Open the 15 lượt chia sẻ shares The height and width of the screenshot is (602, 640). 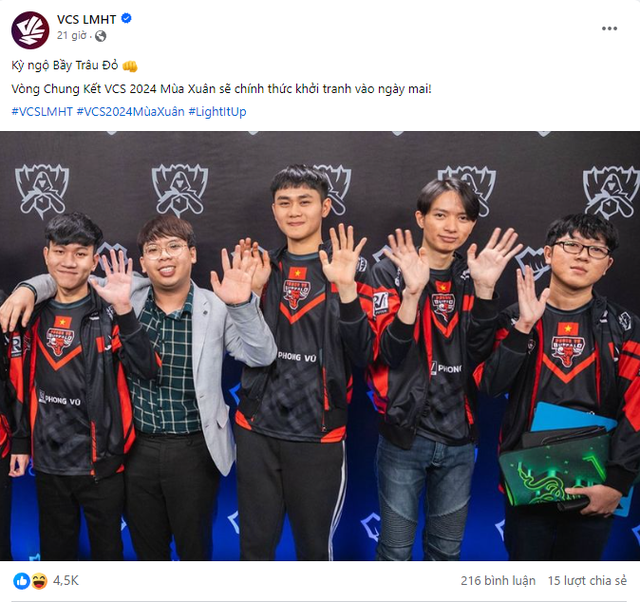coord(587,580)
